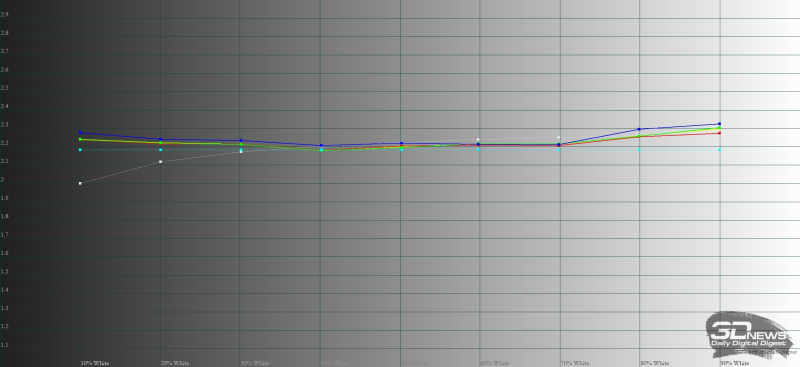Select the white data point at 70% White
The width and height of the screenshot is (800, 367).
559,137
